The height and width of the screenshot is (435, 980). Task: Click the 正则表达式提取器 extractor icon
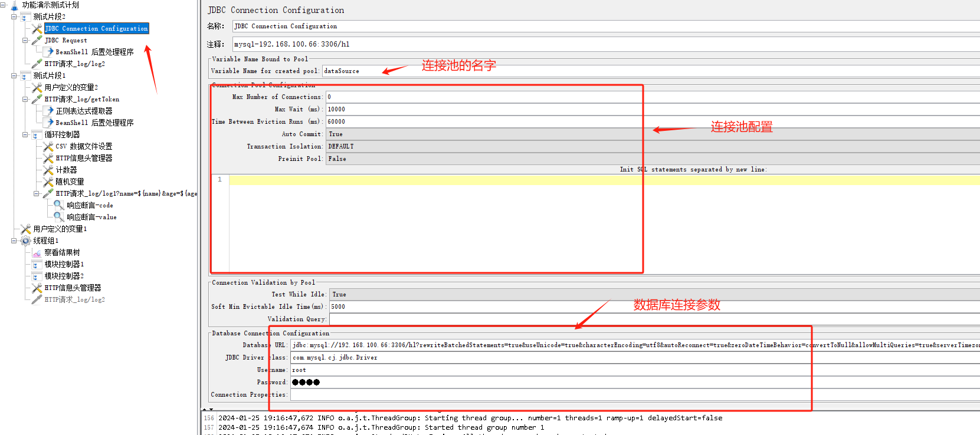(x=48, y=111)
